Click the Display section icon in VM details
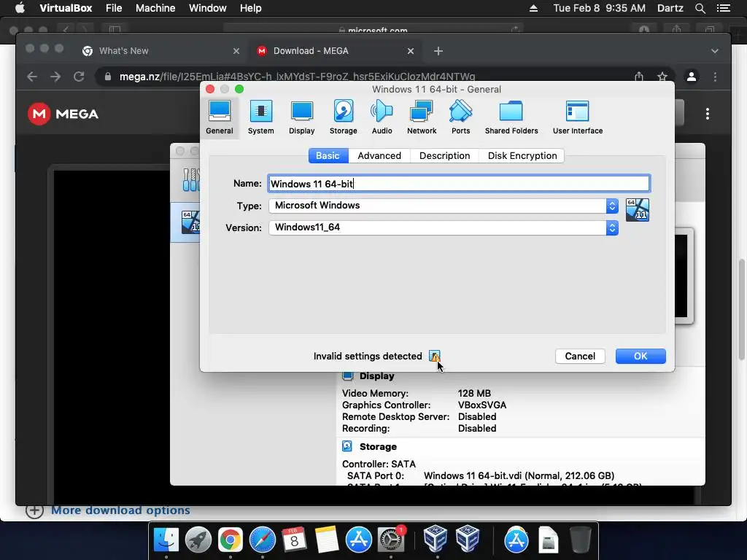The height and width of the screenshot is (560, 747). pos(348,376)
